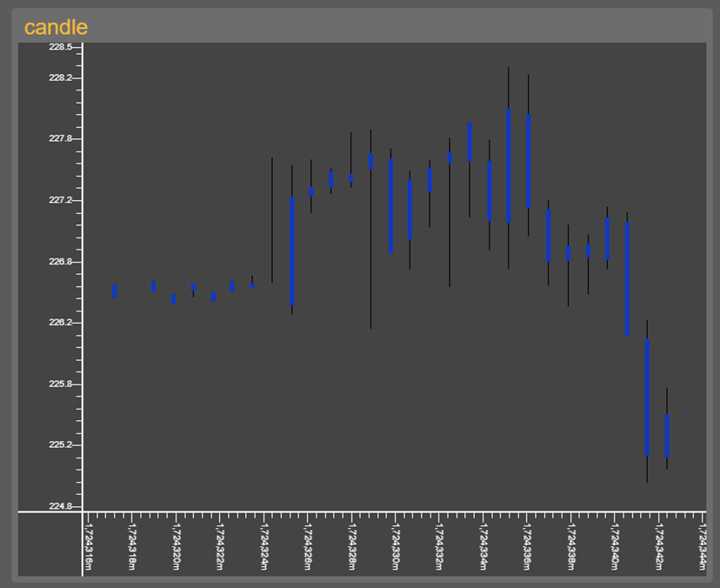Screen dimensions: 720x588
Task: Click the 1,724,328m x-axis label
Action: point(351,546)
